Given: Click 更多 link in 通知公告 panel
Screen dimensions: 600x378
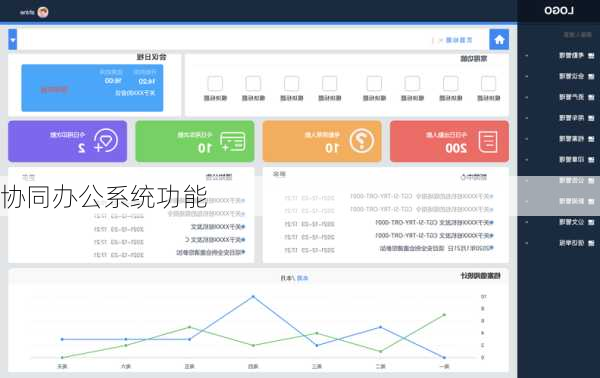Looking at the screenshot, I should click(x=28, y=177).
